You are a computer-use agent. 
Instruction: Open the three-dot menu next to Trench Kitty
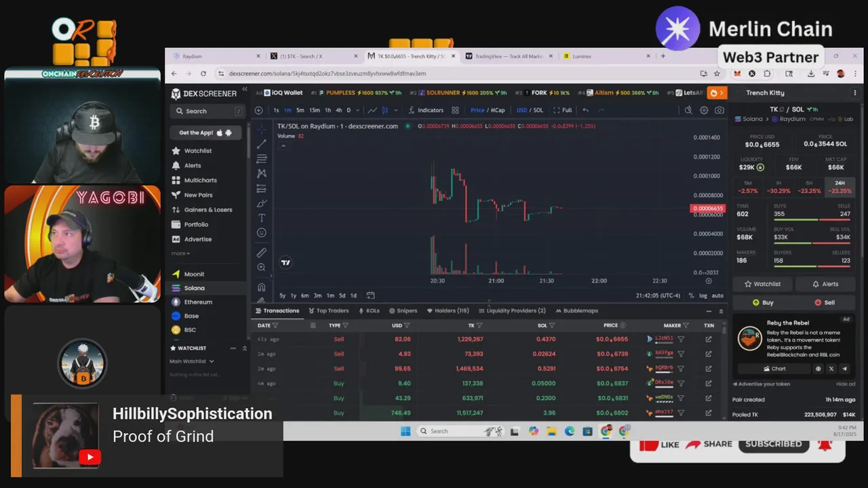[x=854, y=93]
